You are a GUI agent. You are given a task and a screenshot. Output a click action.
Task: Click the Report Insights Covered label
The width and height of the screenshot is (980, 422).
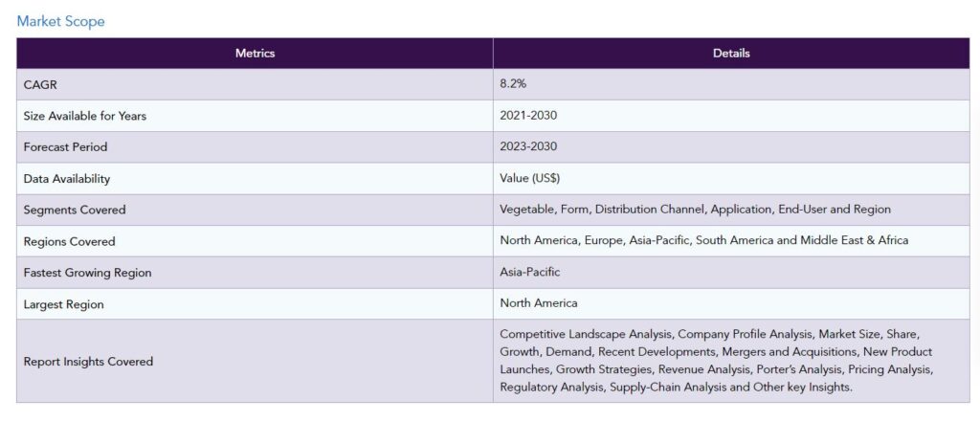click(88, 362)
